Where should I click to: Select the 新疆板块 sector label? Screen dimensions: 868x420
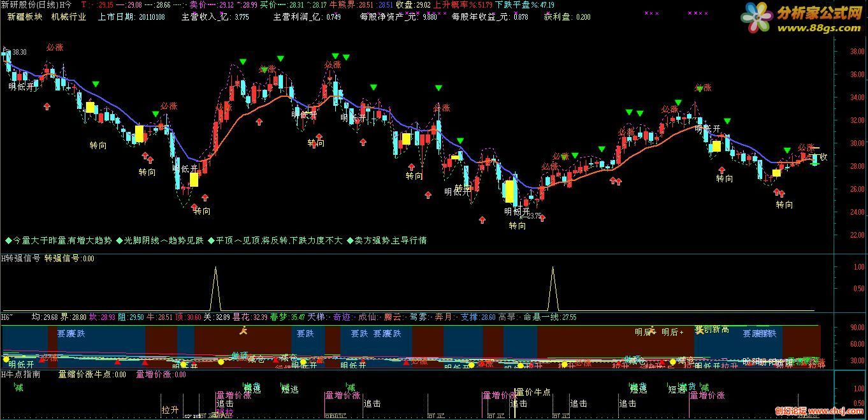(25, 17)
